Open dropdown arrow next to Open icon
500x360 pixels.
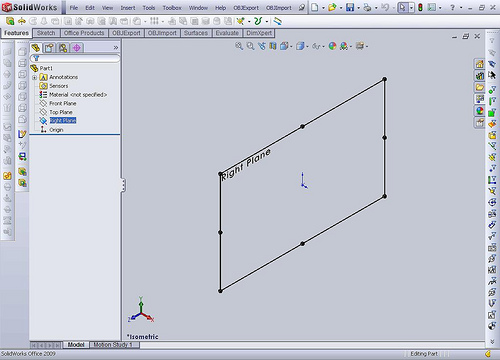click(x=341, y=8)
